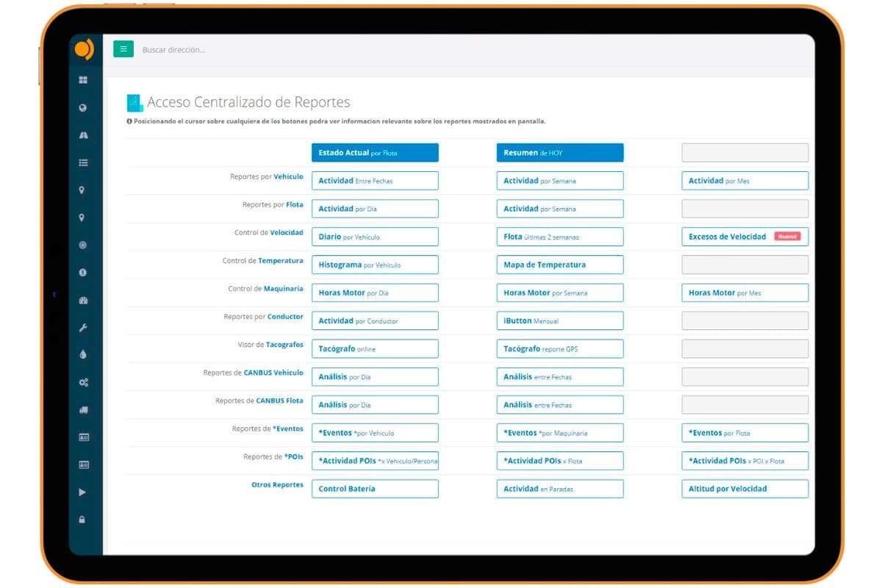The image size is (882, 588).
Task: Open 'Estado Actual por Flota' report
Action: [x=375, y=153]
